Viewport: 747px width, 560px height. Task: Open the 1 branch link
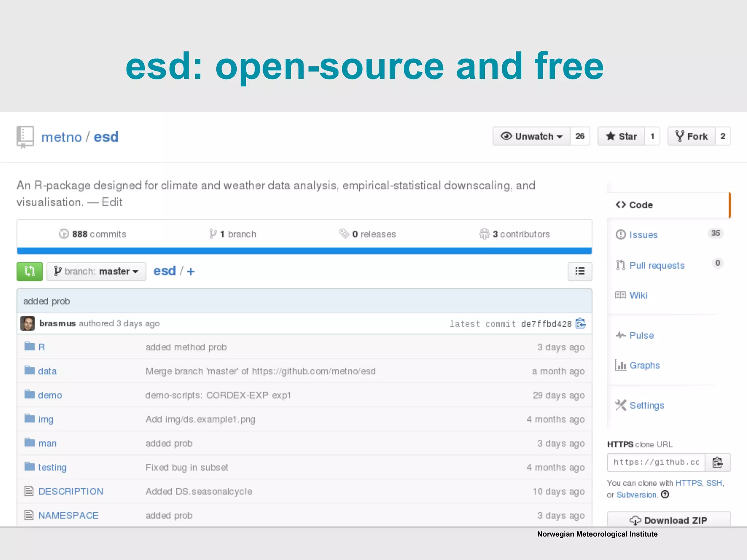(233, 234)
